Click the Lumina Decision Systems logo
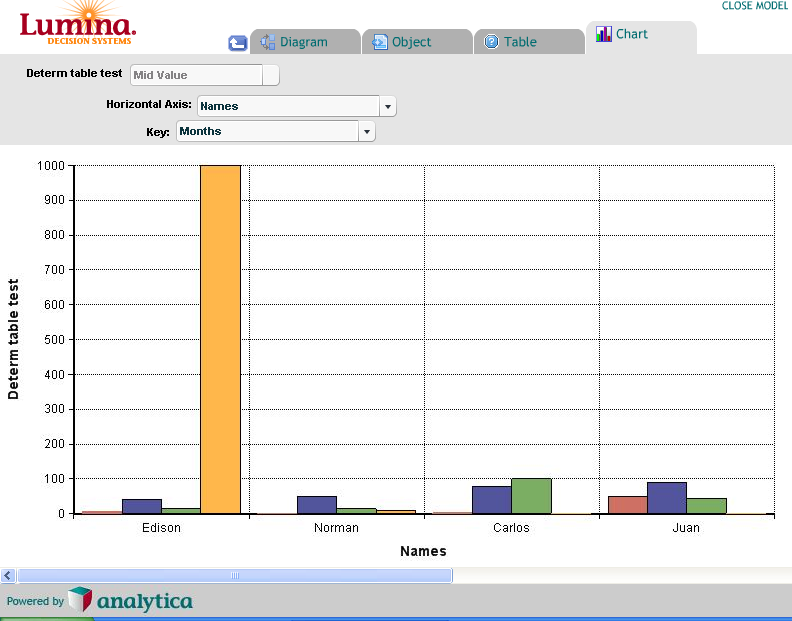 tap(77, 25)
